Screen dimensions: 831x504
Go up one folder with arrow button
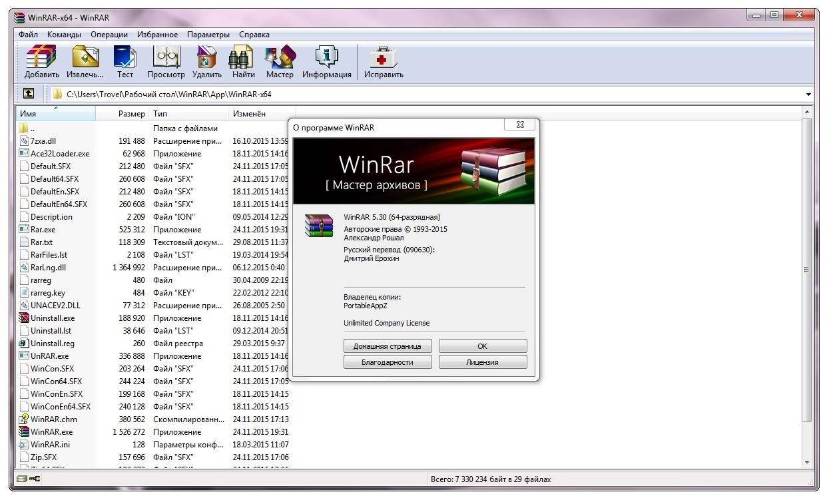click(x=29, y=94)
